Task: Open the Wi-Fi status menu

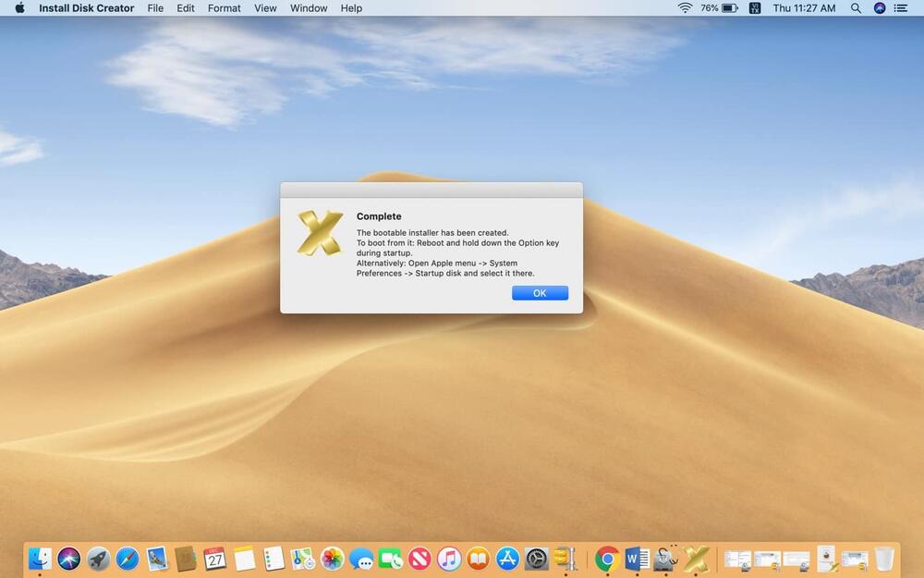Action: [x=685, y=8]
